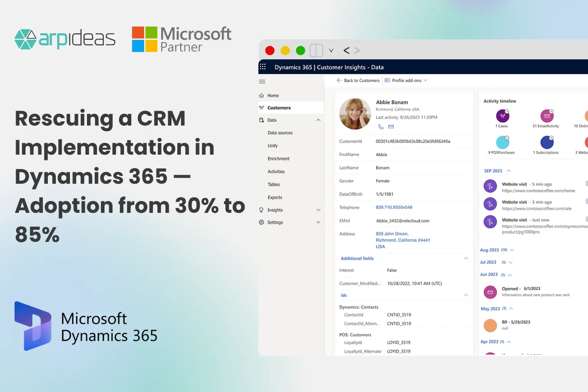Go to Unify page

pos(273,146)
